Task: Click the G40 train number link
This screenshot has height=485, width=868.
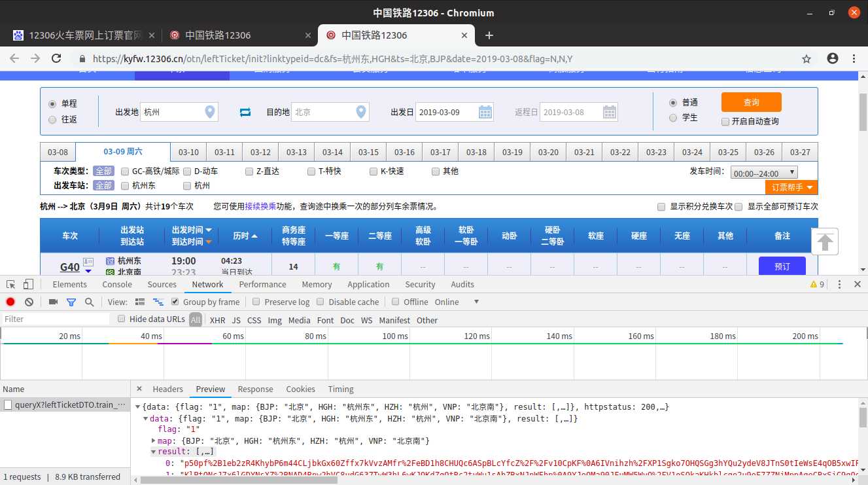Action: (x=70, y=267)
